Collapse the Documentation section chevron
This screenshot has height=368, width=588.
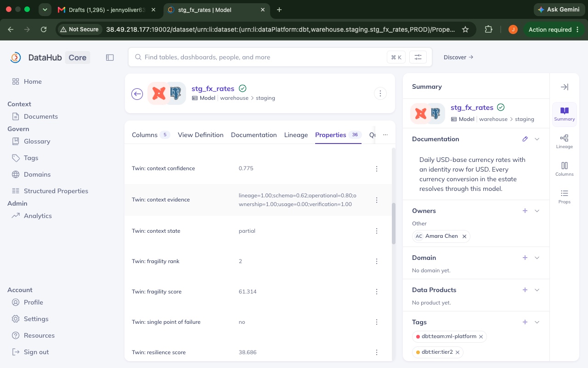(537, 139)
